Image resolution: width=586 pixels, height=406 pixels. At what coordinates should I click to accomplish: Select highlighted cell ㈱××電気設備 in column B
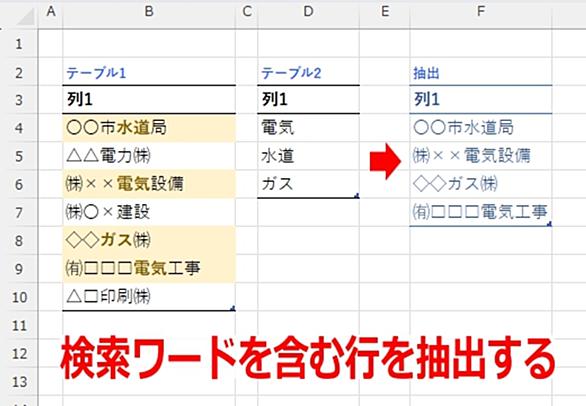[149, 184]
